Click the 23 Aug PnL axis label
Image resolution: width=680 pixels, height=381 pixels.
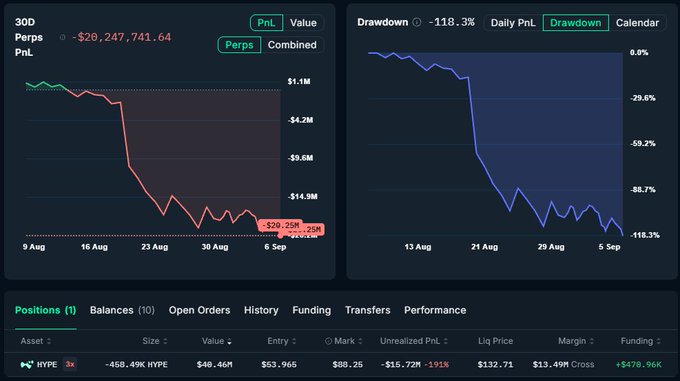(154, 247)
